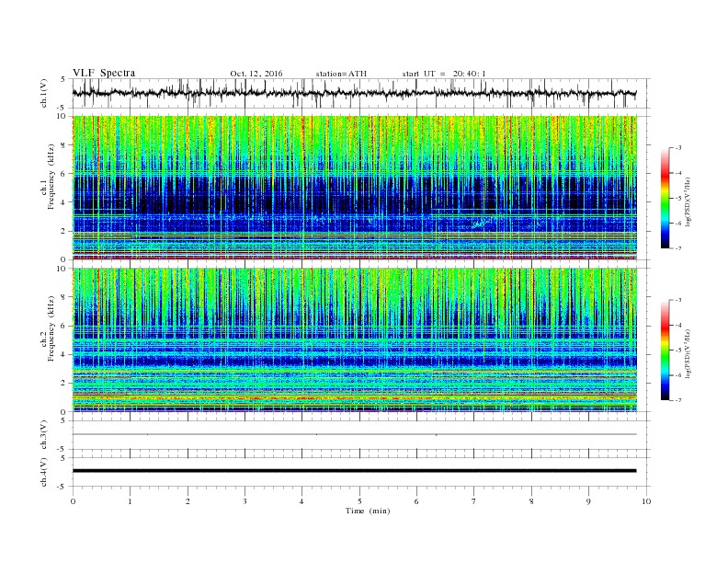Viewport: 728px width, 563px height.
Task: Click the "Time (min)" x-axis label
Action: click(x=368, y=511)
